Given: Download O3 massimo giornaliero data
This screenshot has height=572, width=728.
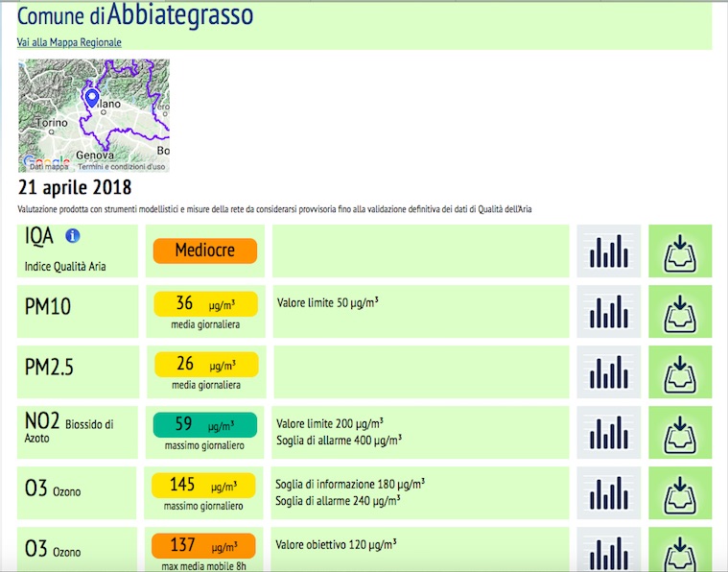Looking at the screenshot, I should coord(680,493).
